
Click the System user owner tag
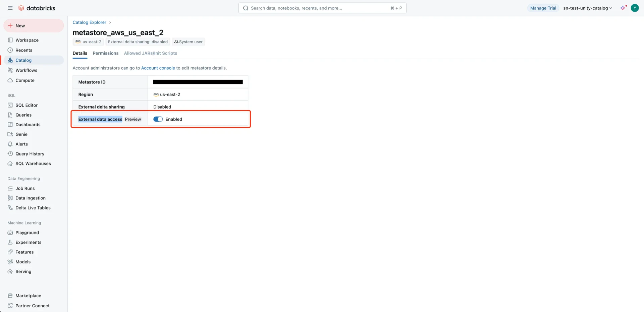click(189, 42)
